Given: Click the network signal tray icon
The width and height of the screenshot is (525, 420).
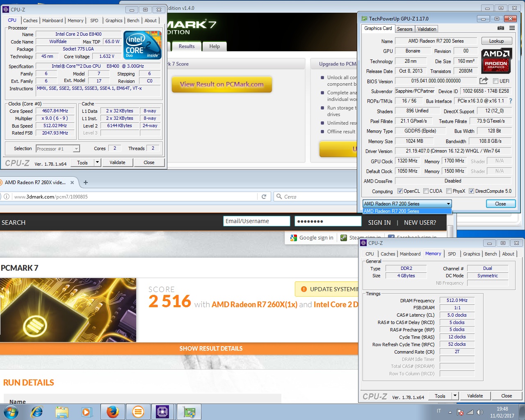Looking at the screenshot, I should click(x=470, y=412).
